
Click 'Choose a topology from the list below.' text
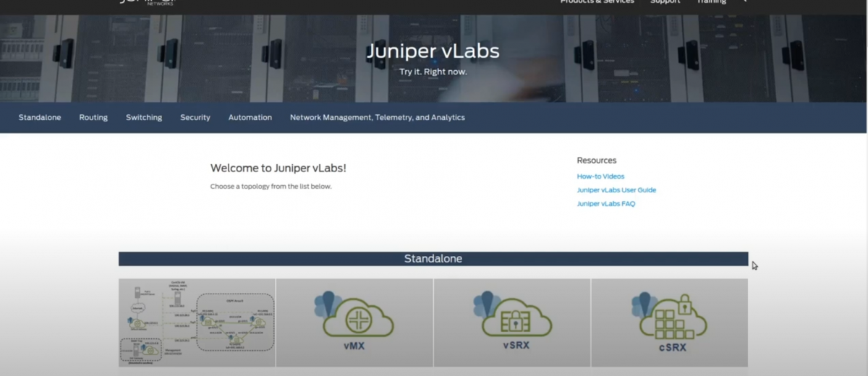271,187
